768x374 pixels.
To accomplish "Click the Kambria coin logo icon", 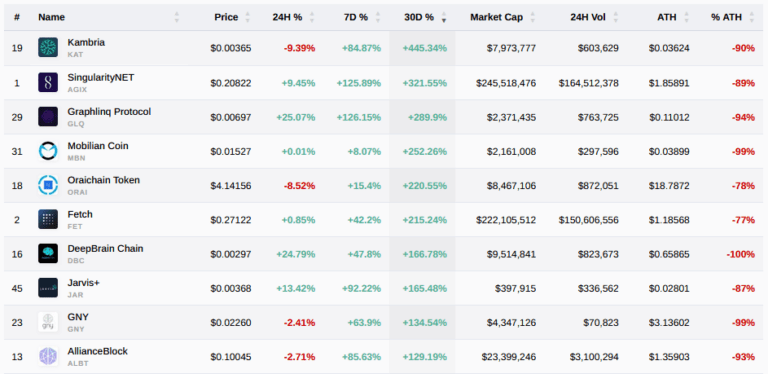I will coord(48,47).
